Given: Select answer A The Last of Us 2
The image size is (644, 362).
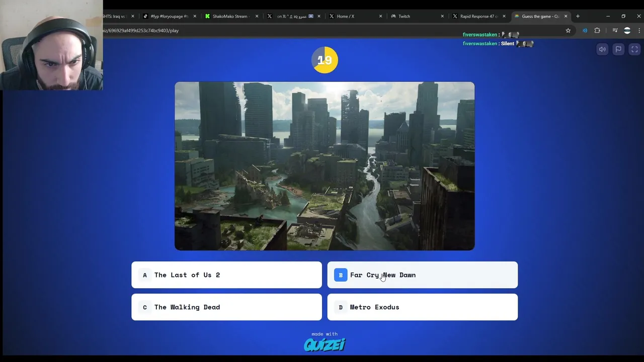Looking at the screenshot, I should click(x=226, y=275).
